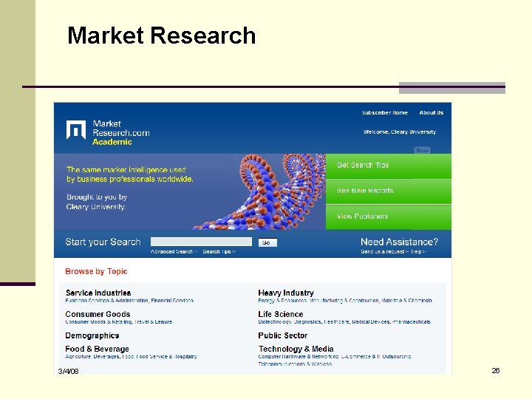Browse the Service Industries topic
The image size is (532, 399).
coord(98,293)
